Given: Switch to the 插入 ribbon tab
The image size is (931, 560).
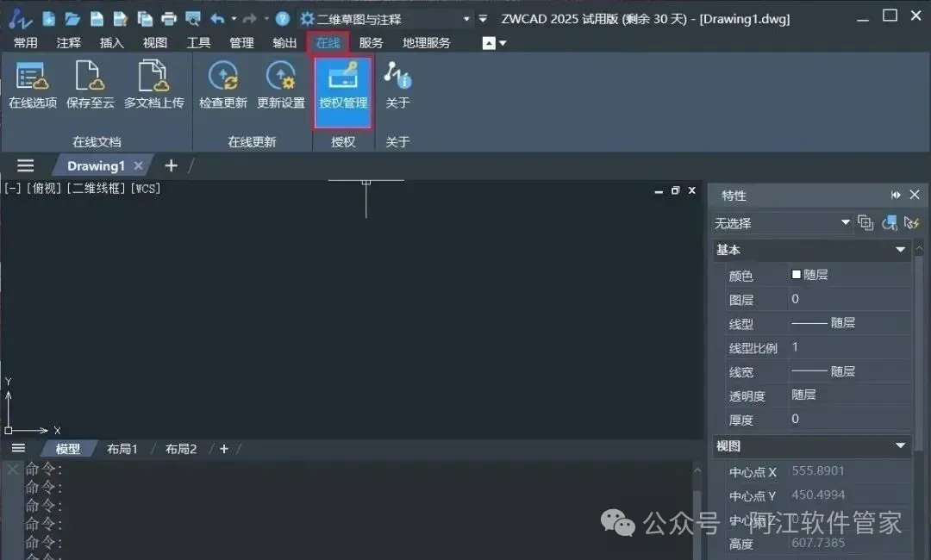Looking at the screenshot, I should pos(111,43).
